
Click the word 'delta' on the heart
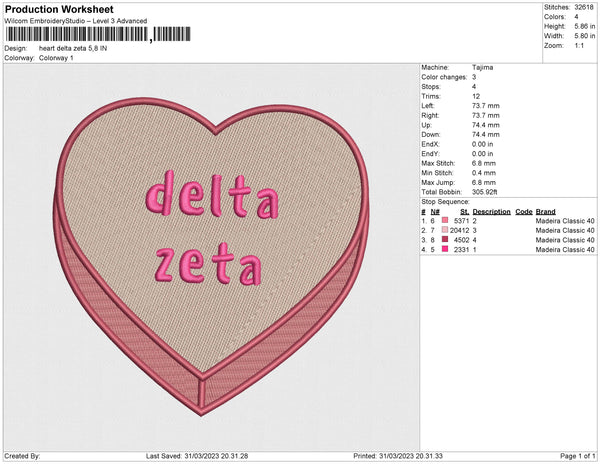pyautogui.click(x=212, y=194)
